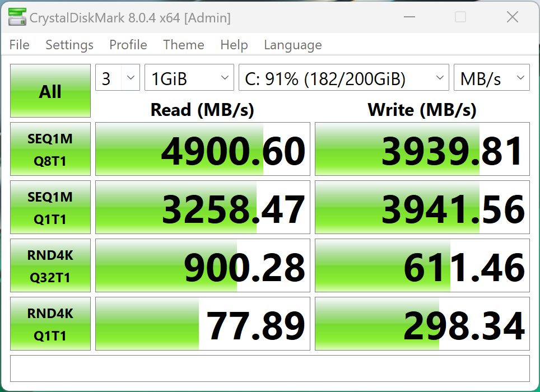
Task: Click the Read (MB/s) column header
Action: tap(203, 110)
